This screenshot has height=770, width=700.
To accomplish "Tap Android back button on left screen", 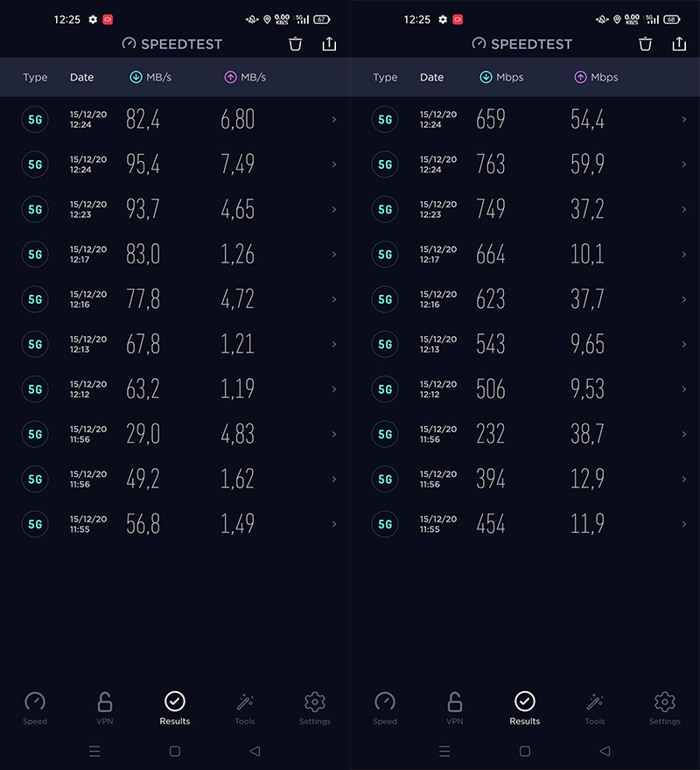I will (255, 751).
